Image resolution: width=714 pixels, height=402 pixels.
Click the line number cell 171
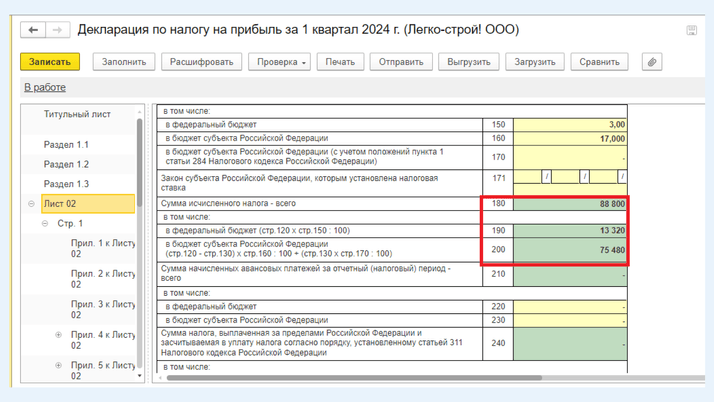(498, 183)
